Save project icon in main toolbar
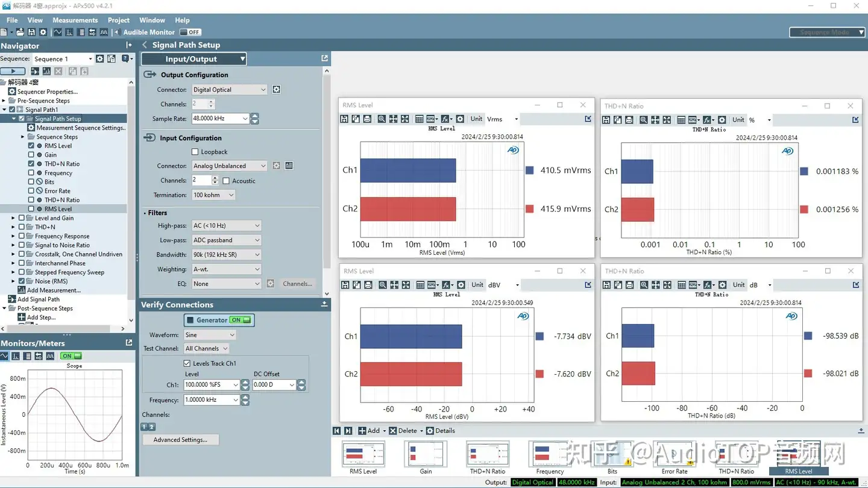The height and width of the screenshot is (488, 868). [x=31, y=32]
